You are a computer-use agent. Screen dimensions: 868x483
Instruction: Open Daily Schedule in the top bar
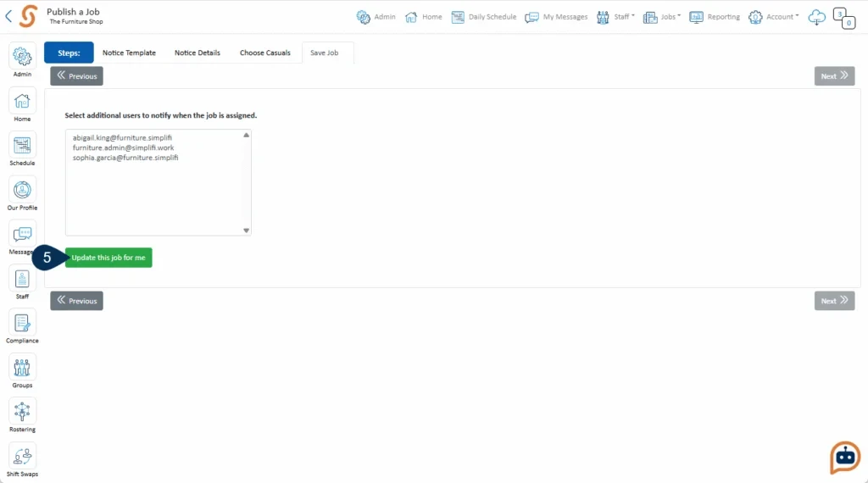(484, 17)
